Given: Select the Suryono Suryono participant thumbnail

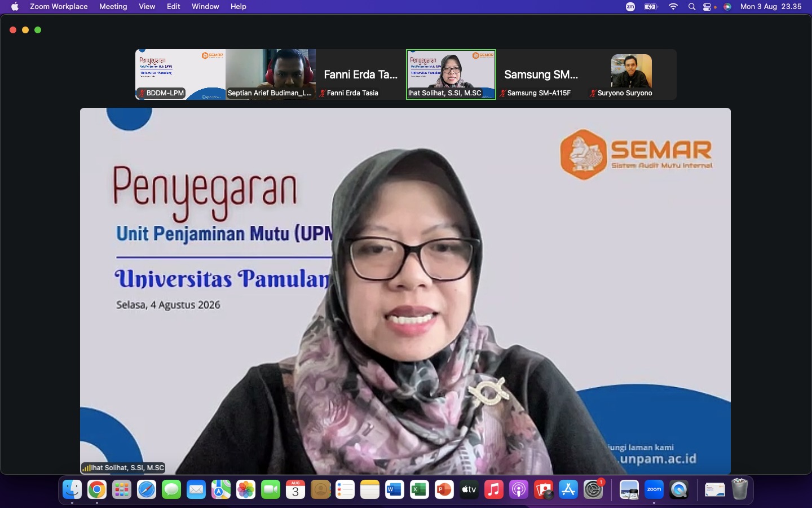Looking at the screenshot, I should (x=632, y=75).
